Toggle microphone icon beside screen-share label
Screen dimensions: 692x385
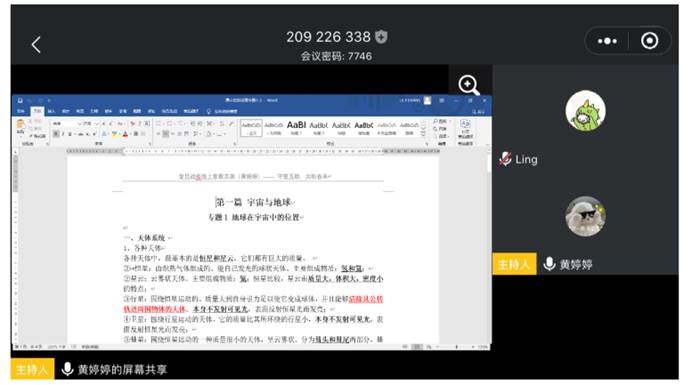point(67,369)
